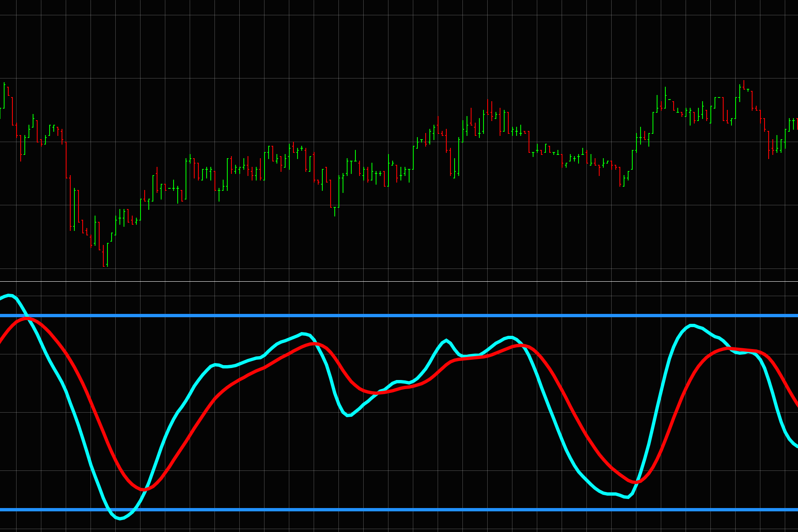
Task: Click the cyan line's mid-chart dip
Action: click(348, 415)
